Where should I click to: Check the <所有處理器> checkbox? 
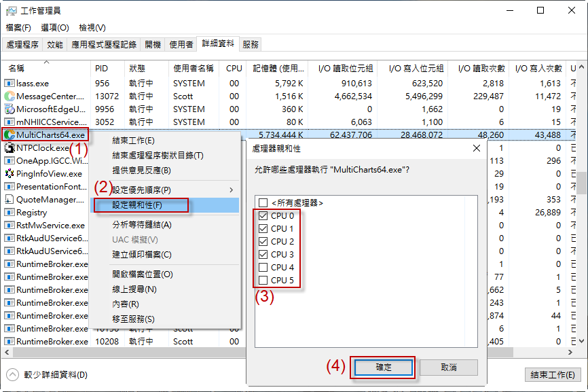coord(263,203)
